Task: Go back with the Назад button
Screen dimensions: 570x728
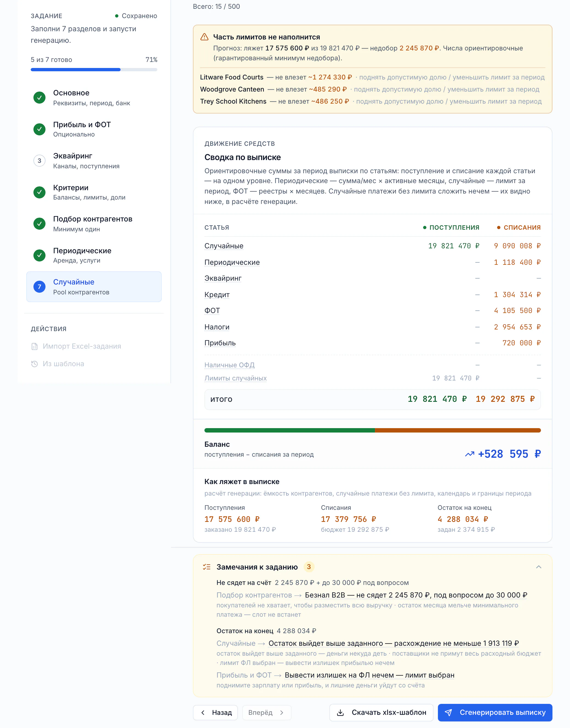Action: tap(216, 713)
